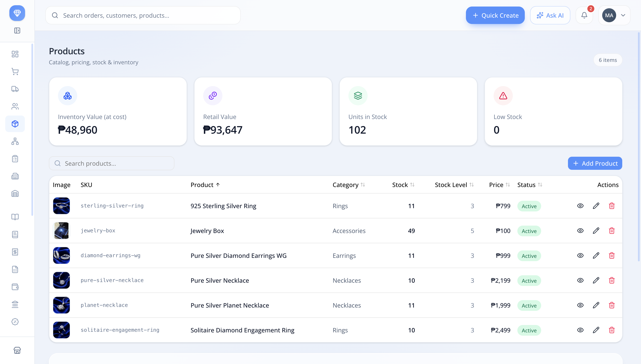The width and height of the screenshot is (641, 364).
Task: Click the page vertical scrollbar
Action: pos(639,146)
